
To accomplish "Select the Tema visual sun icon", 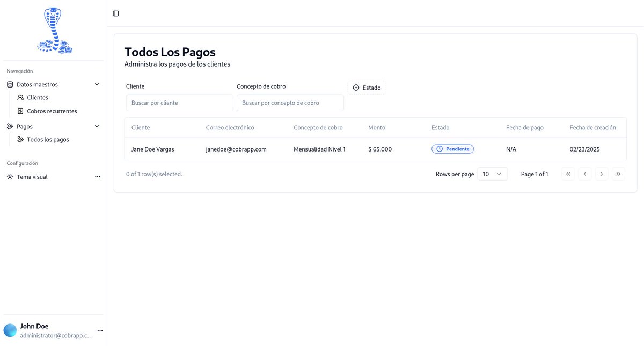I will pos(9,176).
